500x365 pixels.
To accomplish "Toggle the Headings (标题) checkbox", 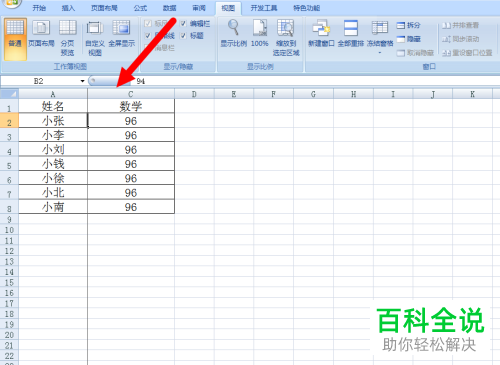I will 183,35.
